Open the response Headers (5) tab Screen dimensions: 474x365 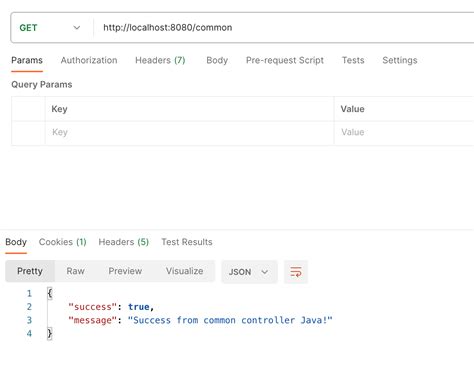pos(124,242)
